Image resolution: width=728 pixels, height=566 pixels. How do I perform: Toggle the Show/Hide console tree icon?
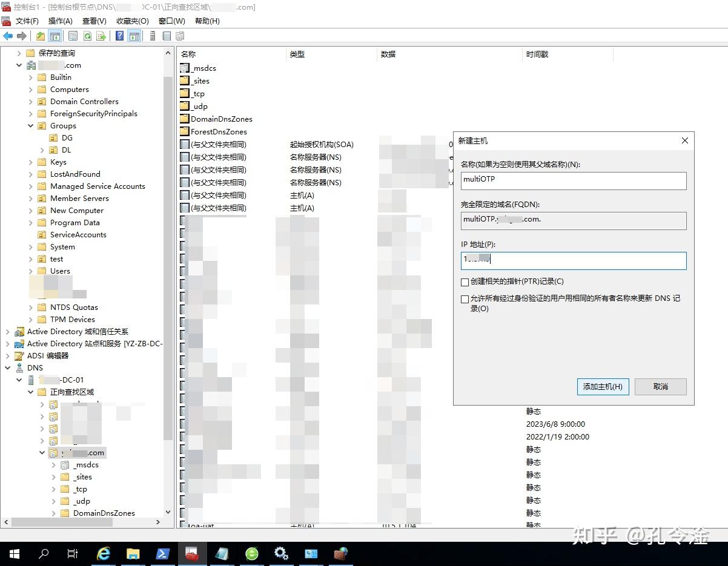click(55, 36)
